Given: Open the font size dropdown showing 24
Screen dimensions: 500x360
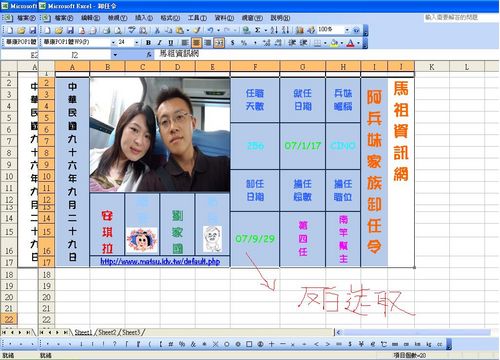Looking at the screenshot, I should tap(136, 43).
